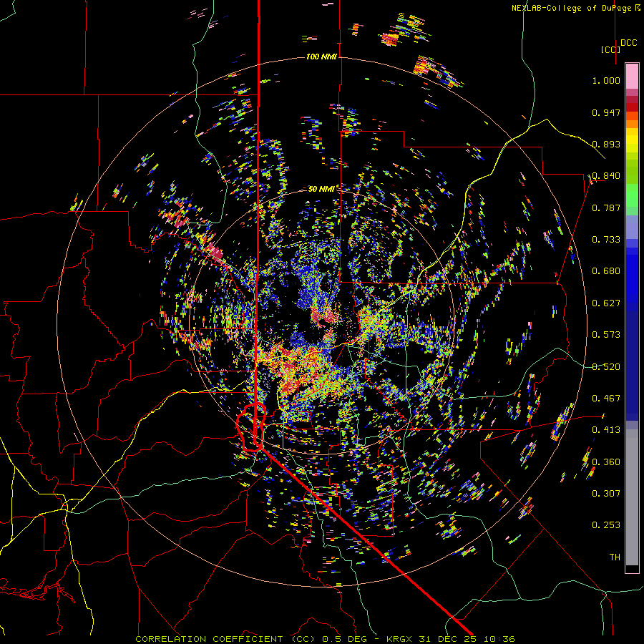
Task: Select the 0.573 legend value
Action: [x=606, y=335]
